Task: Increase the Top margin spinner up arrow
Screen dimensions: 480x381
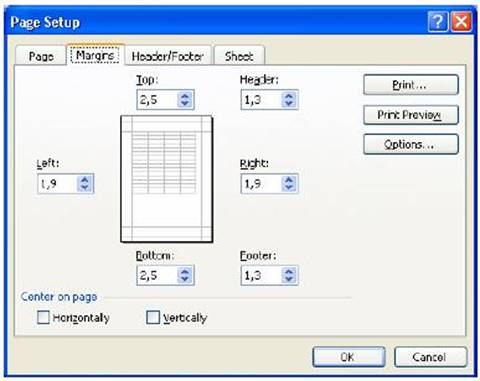Action: 185,96
